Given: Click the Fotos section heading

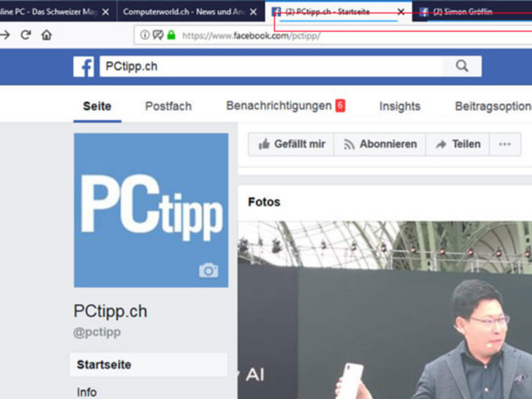Looking at the screenshot, I should [x=264, y=202].
